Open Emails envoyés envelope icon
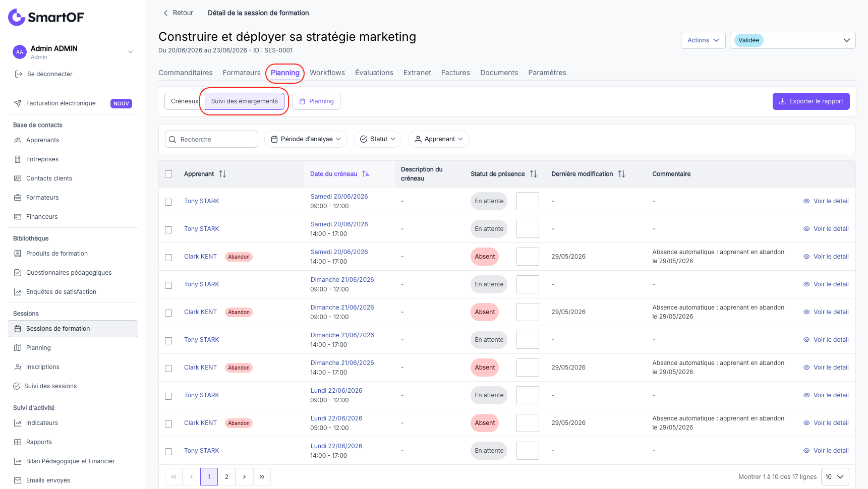The image size is (868, 489). coord(18,480)
